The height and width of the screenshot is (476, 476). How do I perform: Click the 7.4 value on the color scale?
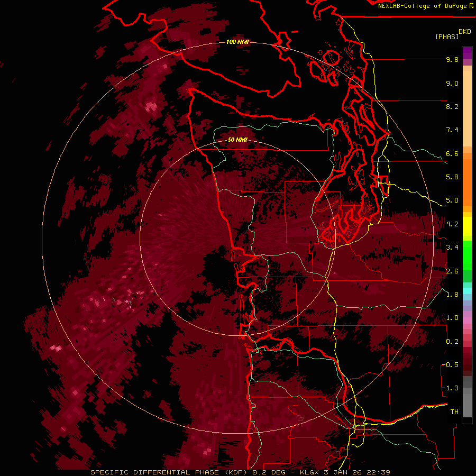452,130
